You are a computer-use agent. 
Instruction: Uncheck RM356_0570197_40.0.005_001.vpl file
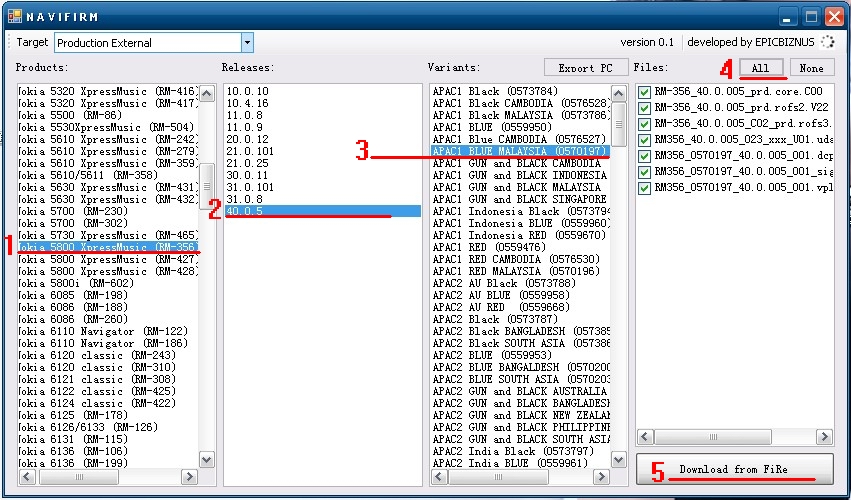point(644,188)
